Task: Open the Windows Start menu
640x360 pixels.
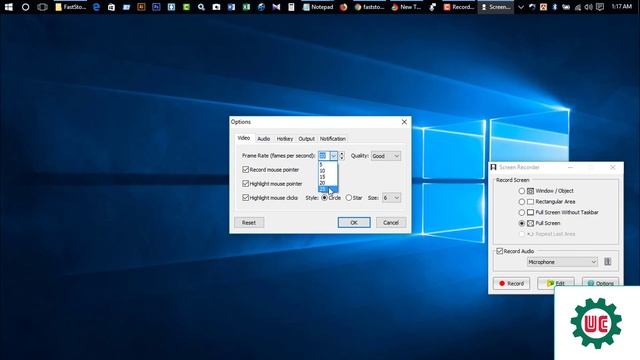Action: (x=9, y=7)
